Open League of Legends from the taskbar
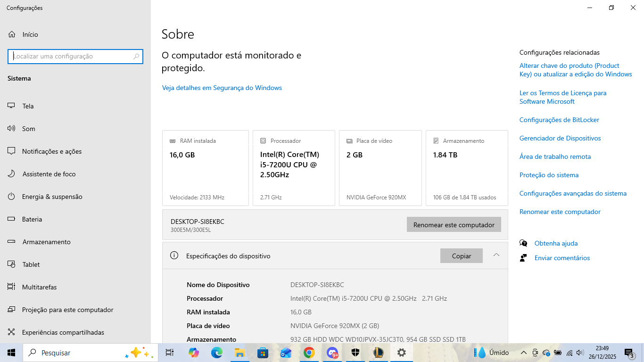The image size is (644, 362). (x=379, y=353)
